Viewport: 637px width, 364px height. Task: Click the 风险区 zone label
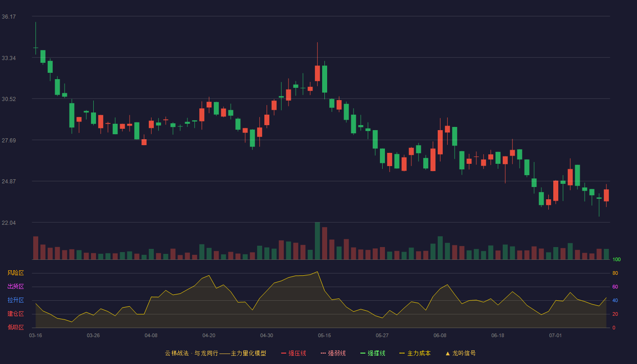point(15,273)
